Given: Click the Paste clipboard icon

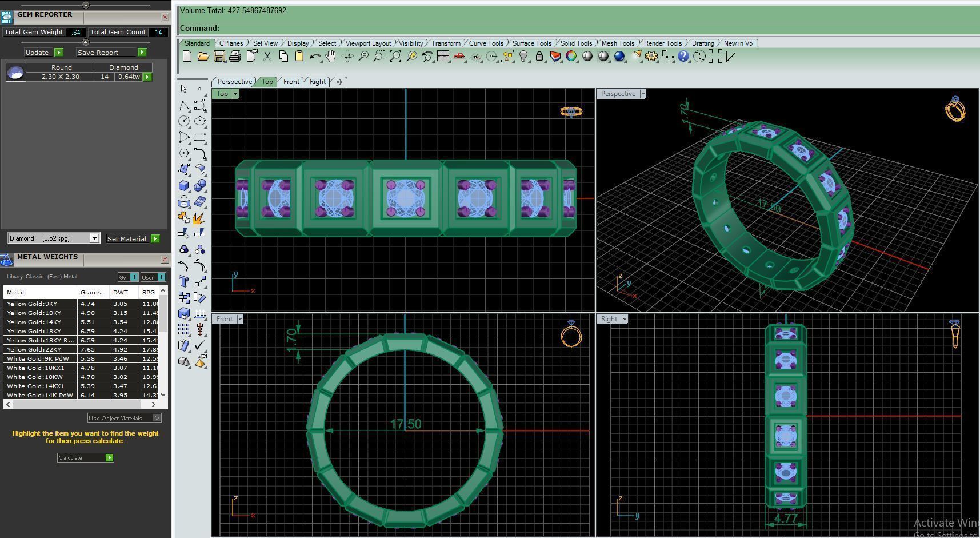Looking at the screenshot, I should [299, 56].
